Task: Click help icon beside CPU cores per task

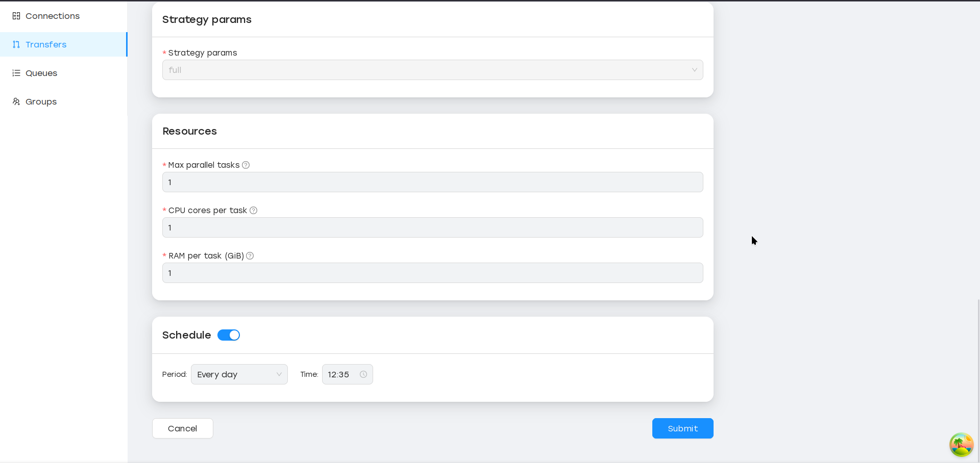Action: (253, 210)
